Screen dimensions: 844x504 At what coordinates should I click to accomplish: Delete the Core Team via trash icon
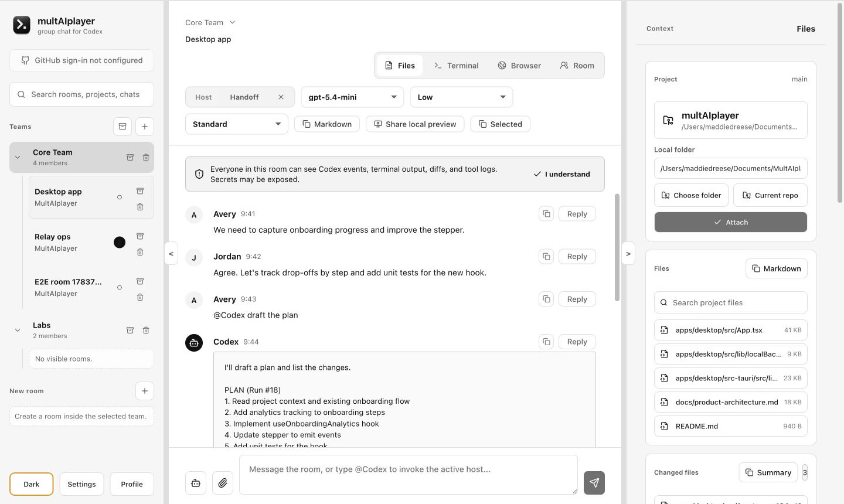(146, 157)
